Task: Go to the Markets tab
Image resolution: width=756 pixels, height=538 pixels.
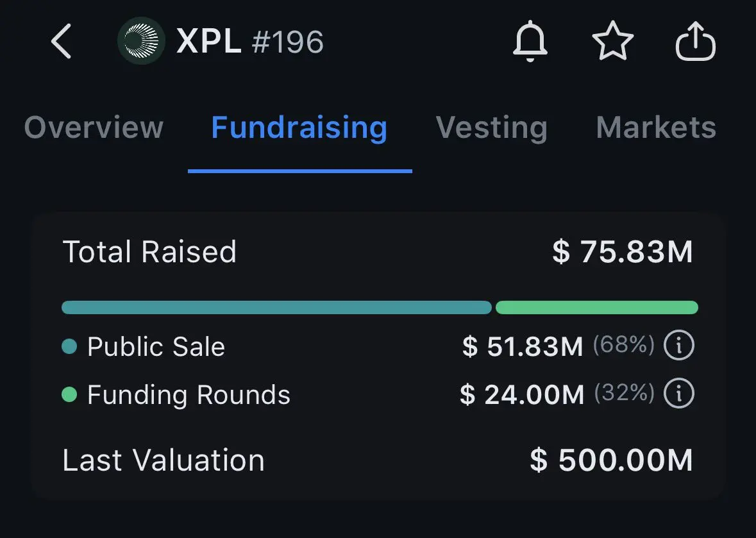Action: click(x=655, y=127)
